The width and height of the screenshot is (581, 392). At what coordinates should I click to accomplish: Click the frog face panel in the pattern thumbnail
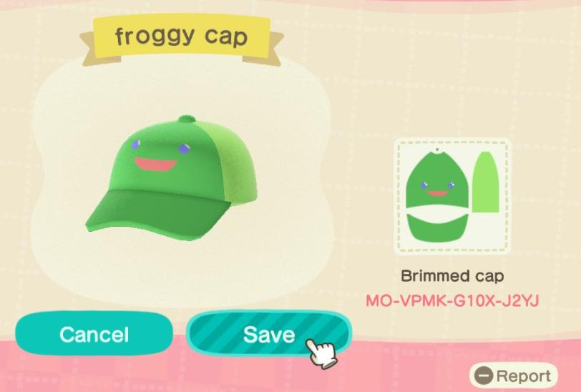[437, 180]
